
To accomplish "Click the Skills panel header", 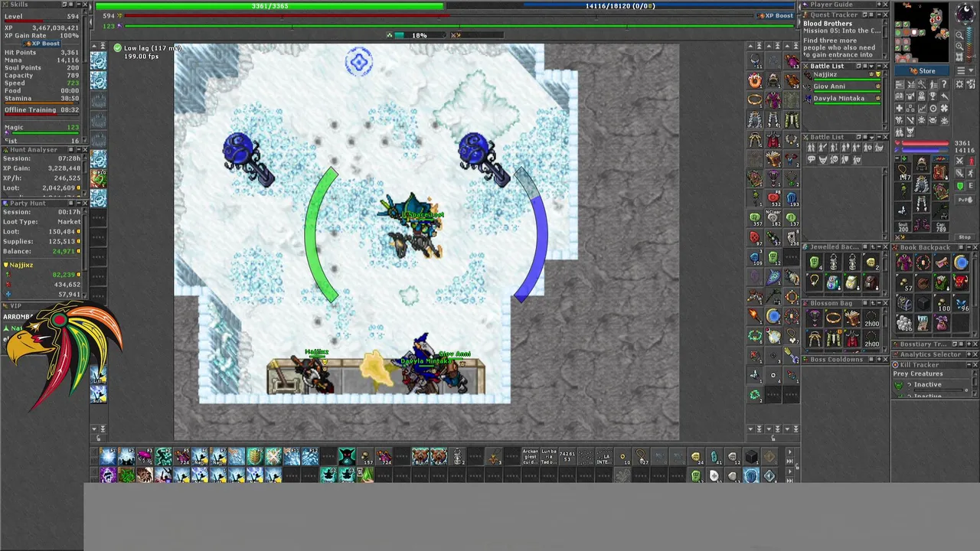I will coord(46,5).
